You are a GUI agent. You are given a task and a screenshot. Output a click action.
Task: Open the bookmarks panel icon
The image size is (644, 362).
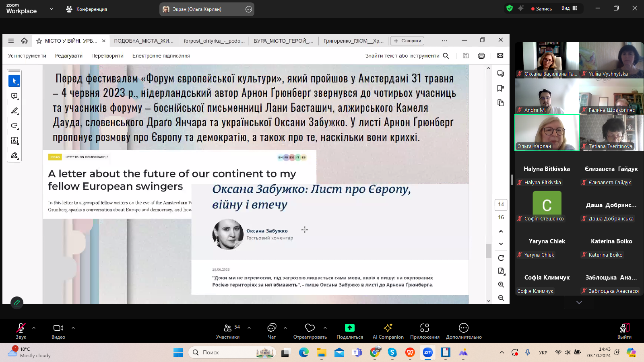[x=500, y=88]
